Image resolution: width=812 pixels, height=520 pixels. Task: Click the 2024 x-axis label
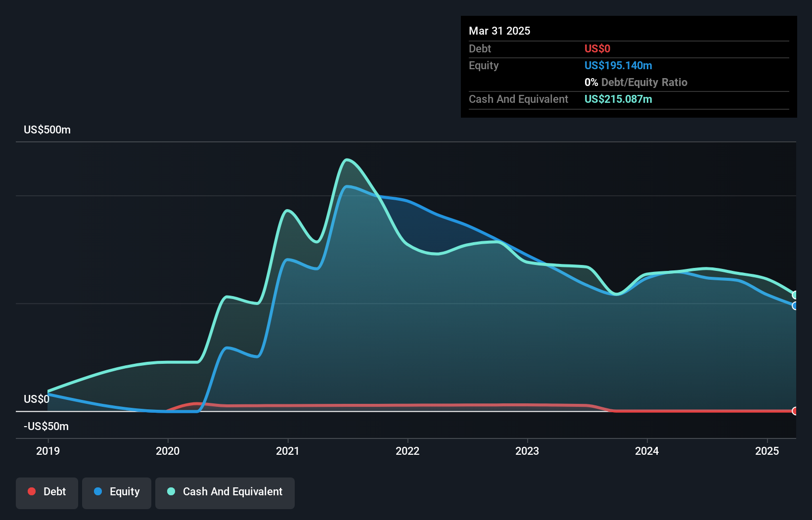click(647, 451)
